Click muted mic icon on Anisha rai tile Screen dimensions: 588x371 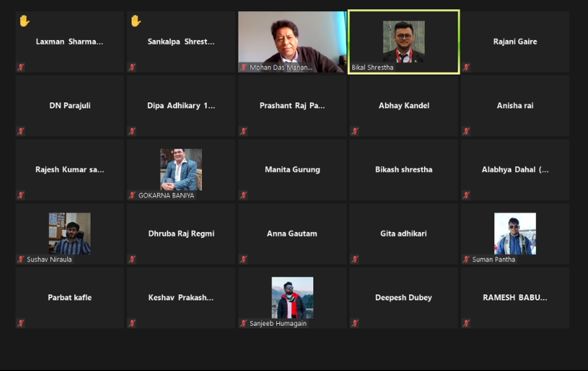pos(466,131)
